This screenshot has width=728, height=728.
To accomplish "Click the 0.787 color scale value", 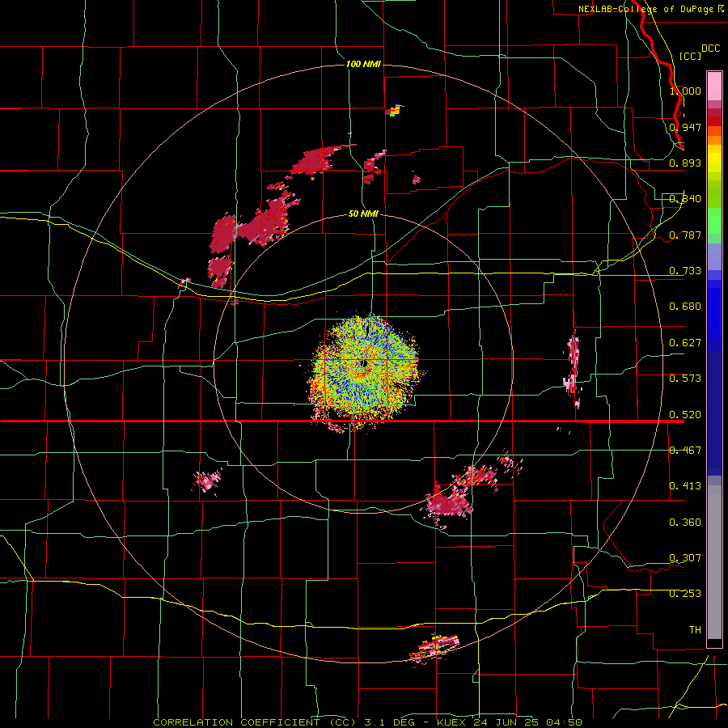I will point(685,235).
